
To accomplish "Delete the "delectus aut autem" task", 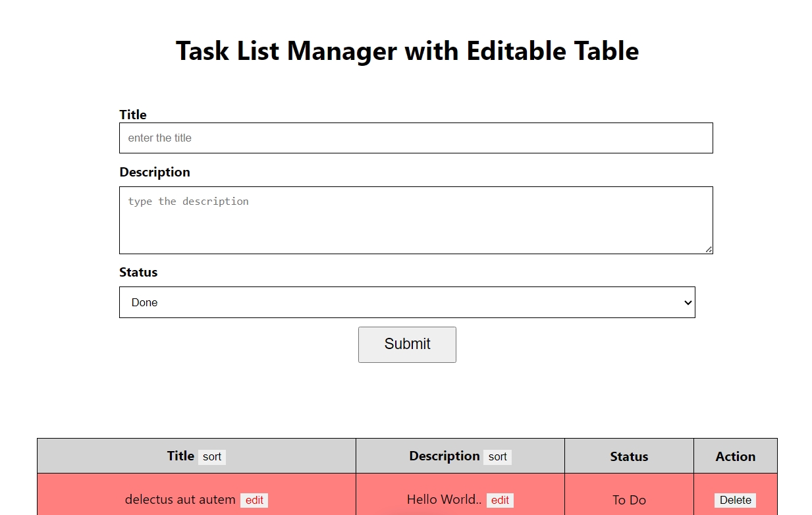I will 735,501.
